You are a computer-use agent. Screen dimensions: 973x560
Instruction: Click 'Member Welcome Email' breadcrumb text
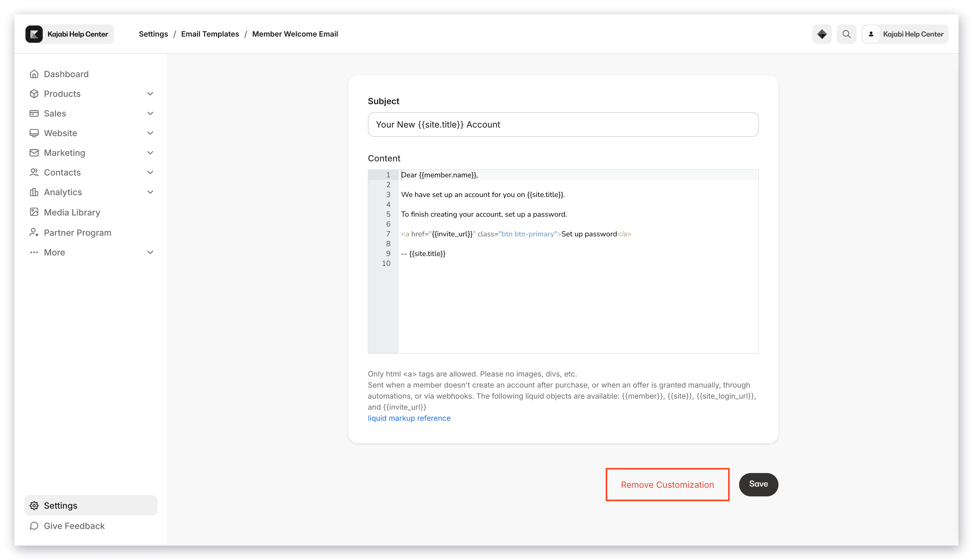295,34
